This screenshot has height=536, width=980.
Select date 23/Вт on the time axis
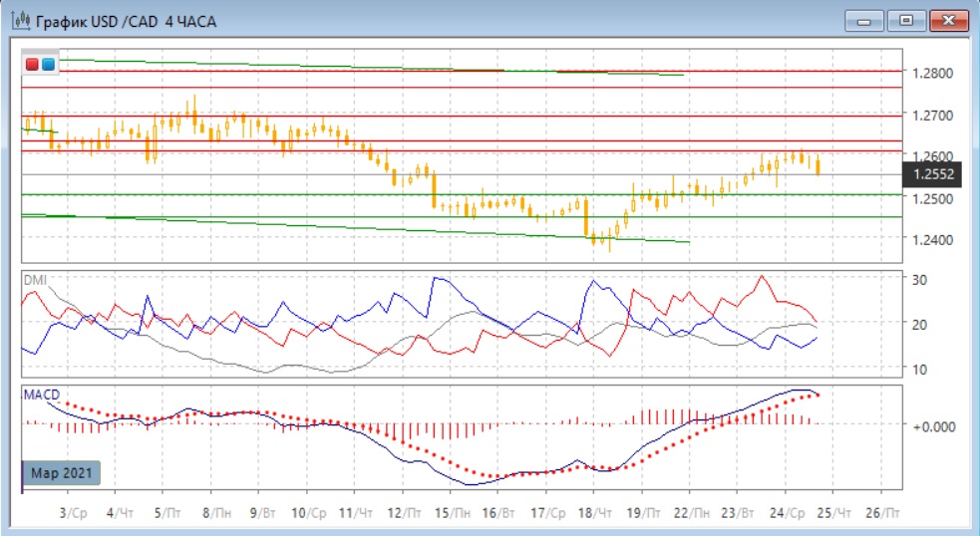[738, 513]
